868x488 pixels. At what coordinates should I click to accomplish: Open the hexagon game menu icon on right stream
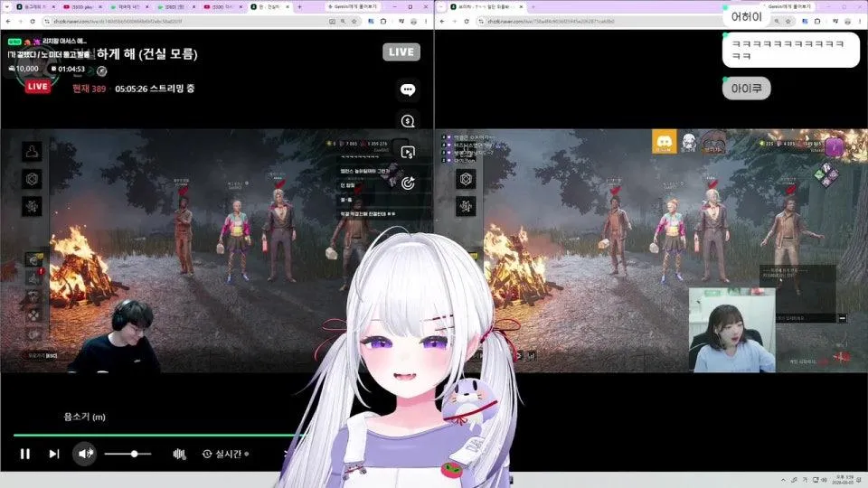[467, 179]
